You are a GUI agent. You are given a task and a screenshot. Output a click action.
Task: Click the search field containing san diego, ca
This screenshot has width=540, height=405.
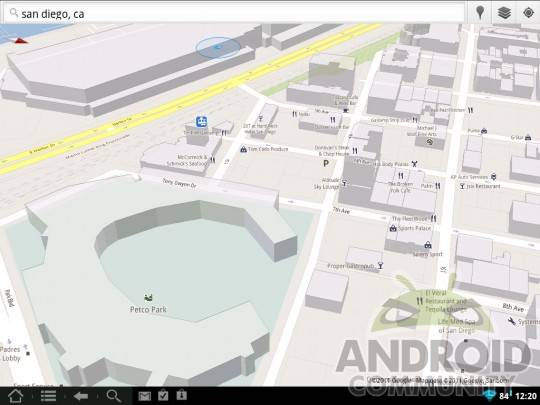tap(234, 13)
